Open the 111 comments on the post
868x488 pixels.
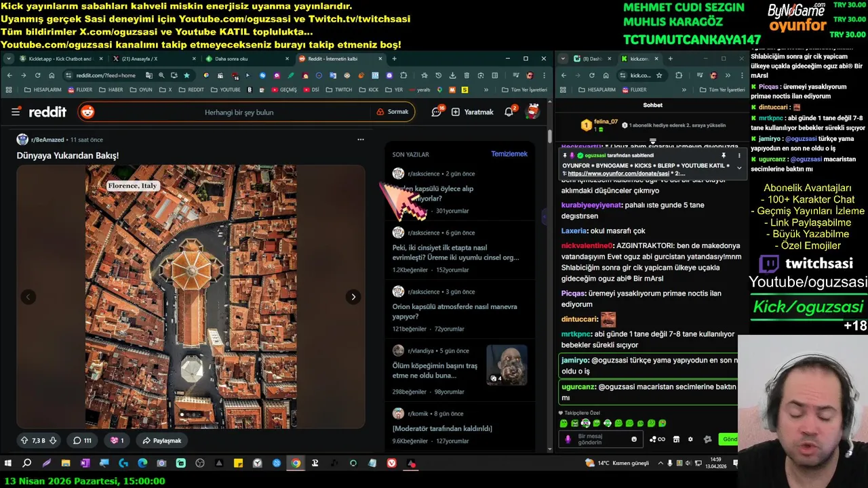pos(82,441)
